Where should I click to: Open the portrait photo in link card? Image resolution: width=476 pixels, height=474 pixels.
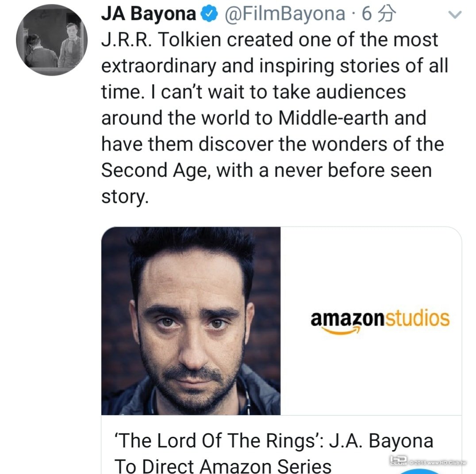(191, 321)
